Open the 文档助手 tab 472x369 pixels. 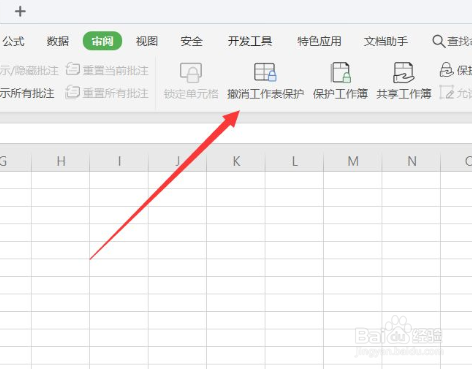tap(386, 41)
